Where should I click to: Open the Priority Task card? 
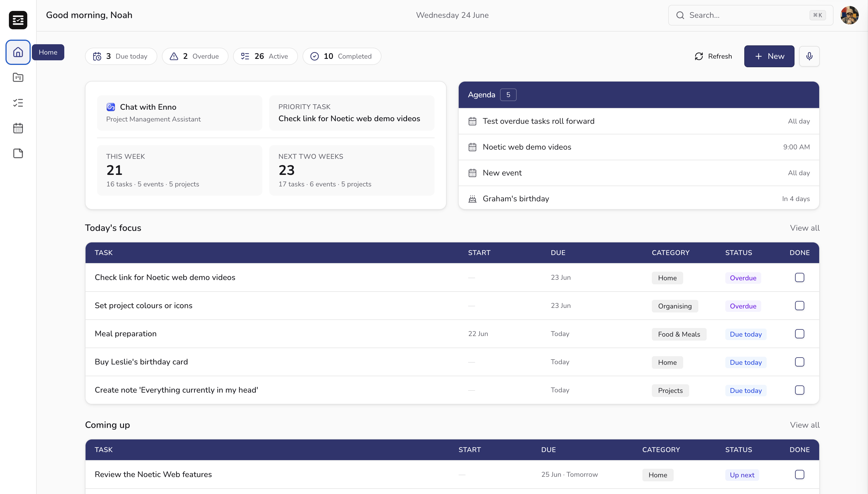coord(352,113)
